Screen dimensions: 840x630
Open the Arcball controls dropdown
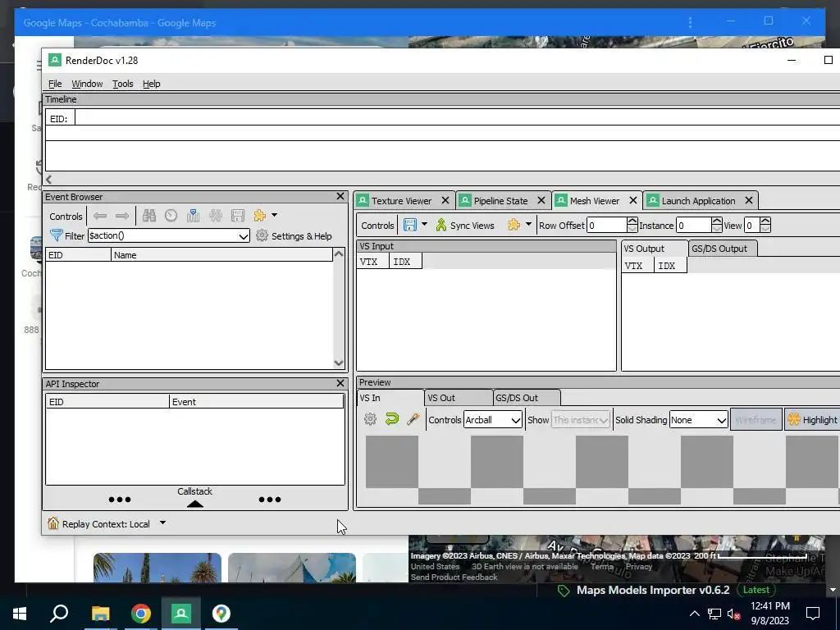tap(493, 420)
